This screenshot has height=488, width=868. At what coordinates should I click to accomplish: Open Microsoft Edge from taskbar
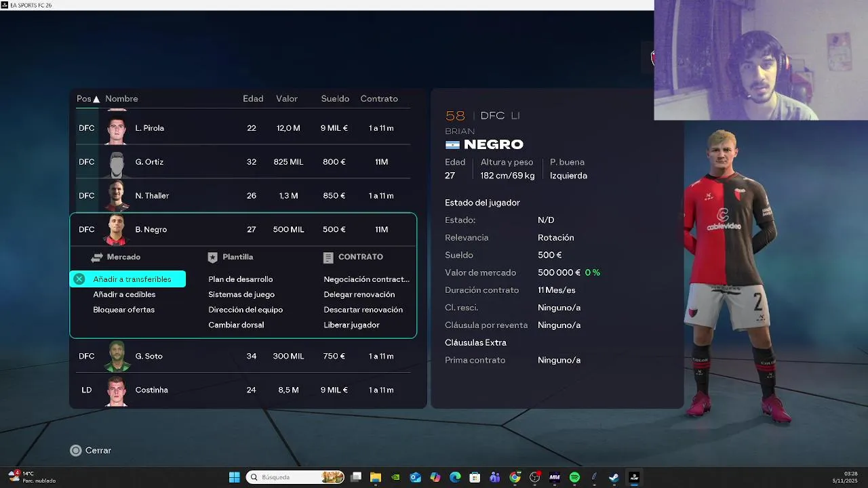point(455,477)
